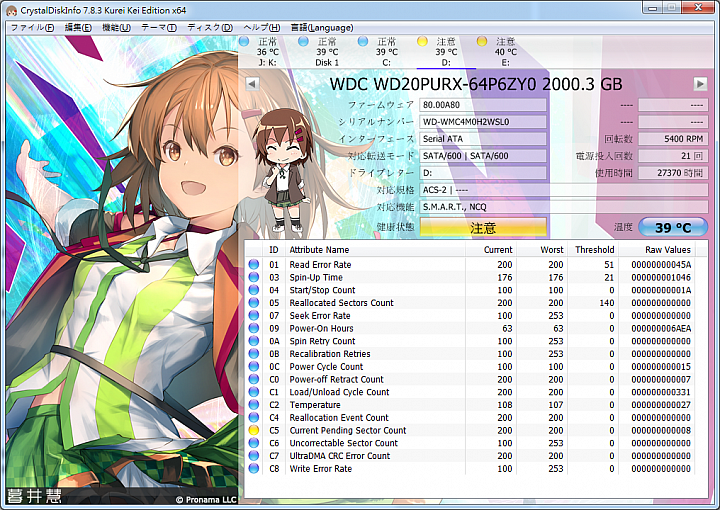Click the yellow status icon of E: disk
Screen dimensions: 720x510
point(482,42)
